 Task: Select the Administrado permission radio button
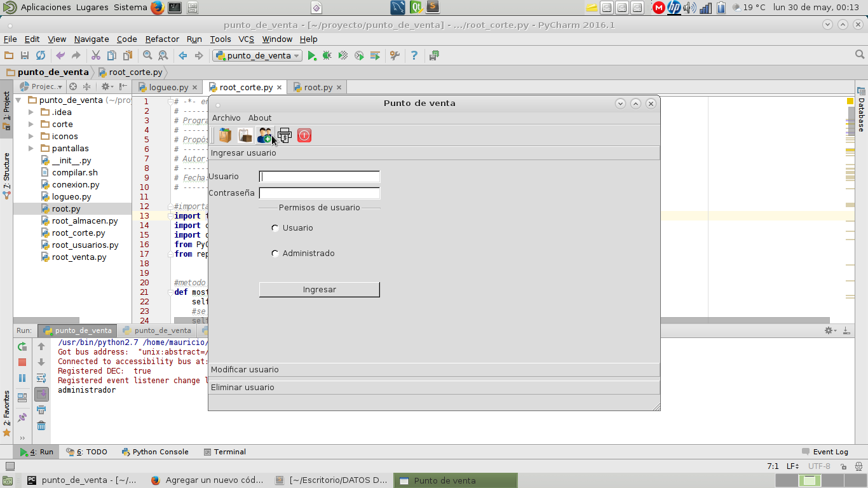[275, 254]
